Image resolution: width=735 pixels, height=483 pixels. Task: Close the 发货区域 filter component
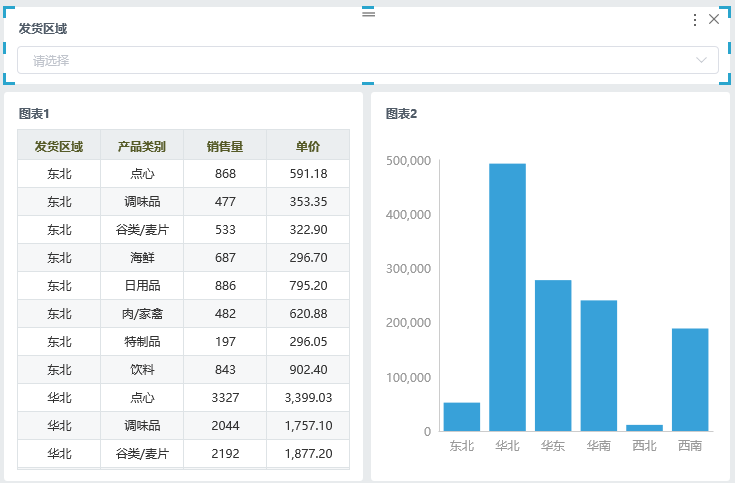(714, 19)
